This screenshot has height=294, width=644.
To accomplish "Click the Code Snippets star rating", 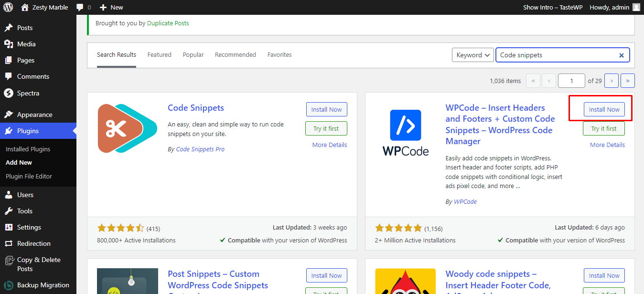I will pos(120,228).
